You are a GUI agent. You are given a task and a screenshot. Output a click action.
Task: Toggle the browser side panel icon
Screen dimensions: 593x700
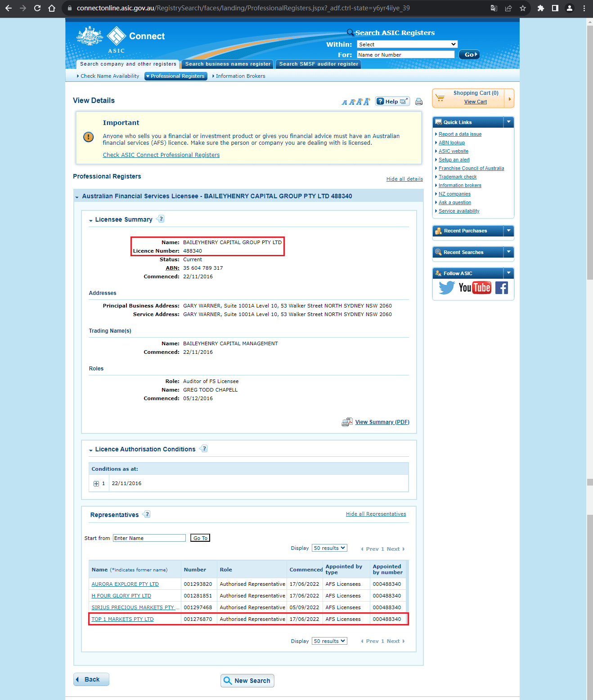(555, 8)
